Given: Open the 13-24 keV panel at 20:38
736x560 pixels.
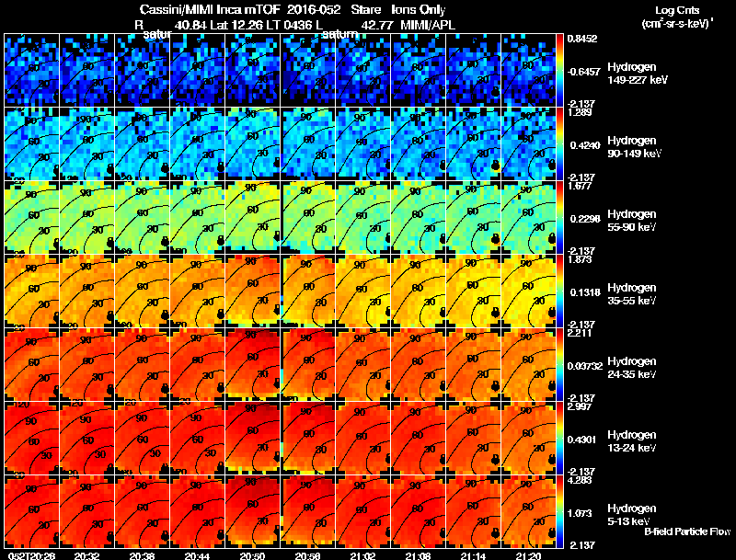Looking at the screenshot, I should click(x=143, y=439).
